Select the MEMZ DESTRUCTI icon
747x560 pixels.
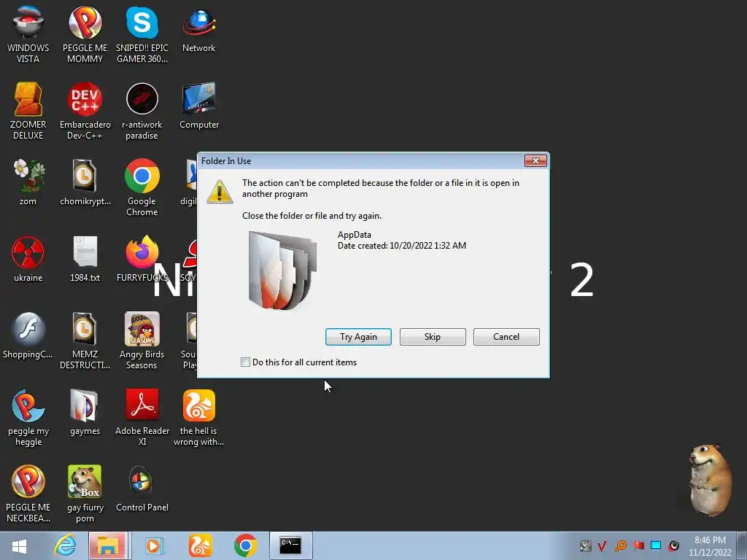[x=85, y=341]
